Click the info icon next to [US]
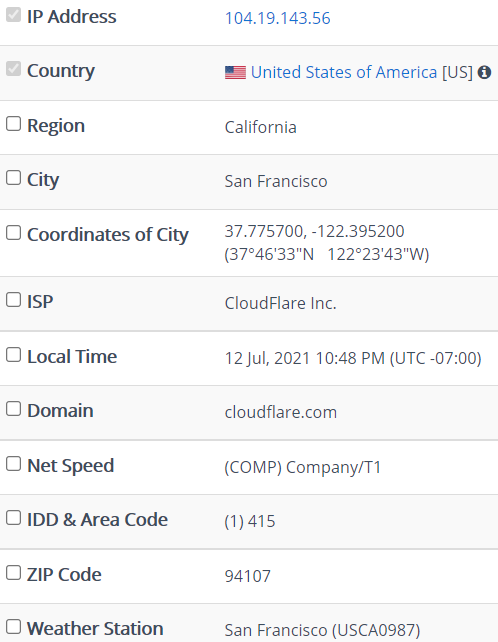 pos(484,72)
